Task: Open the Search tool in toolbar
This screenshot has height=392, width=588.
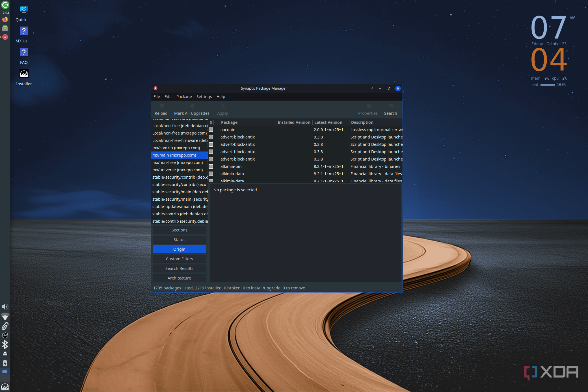Action: (390, 110)
